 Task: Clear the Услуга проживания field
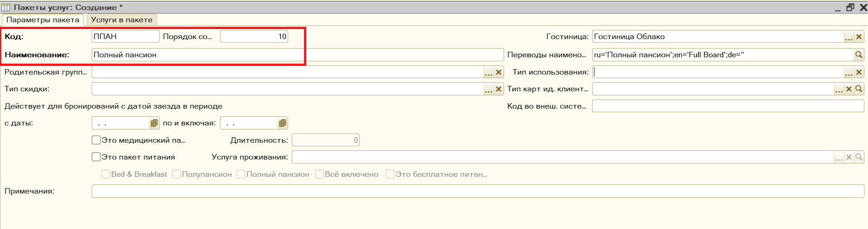pos(848,157)
